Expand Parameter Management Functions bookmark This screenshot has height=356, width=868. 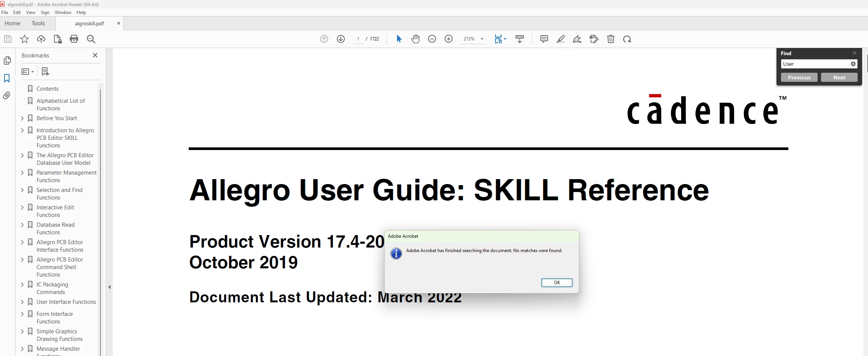[x=22, y=173]
